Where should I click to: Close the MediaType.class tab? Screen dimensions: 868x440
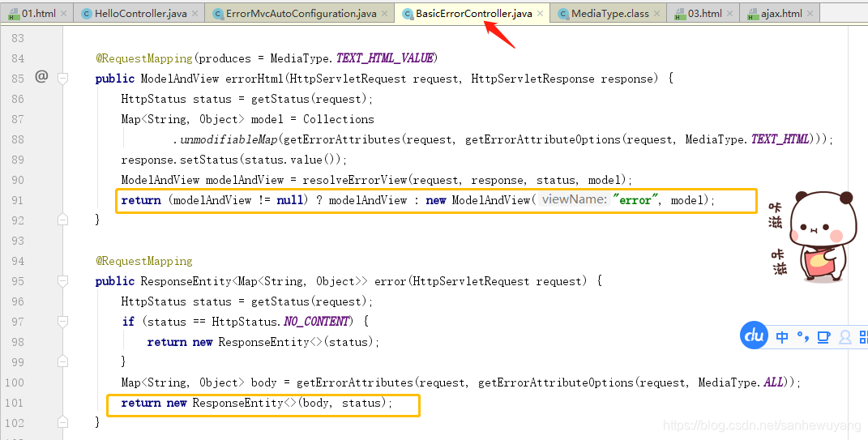657,13
